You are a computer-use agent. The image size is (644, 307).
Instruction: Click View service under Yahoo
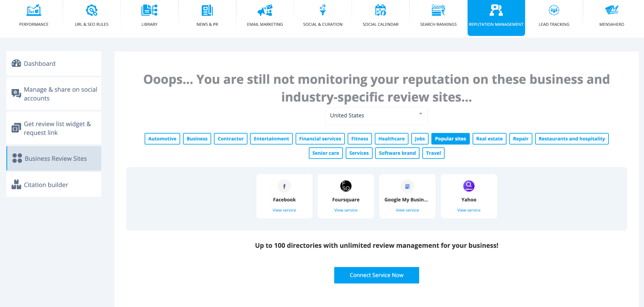(469, 210)
